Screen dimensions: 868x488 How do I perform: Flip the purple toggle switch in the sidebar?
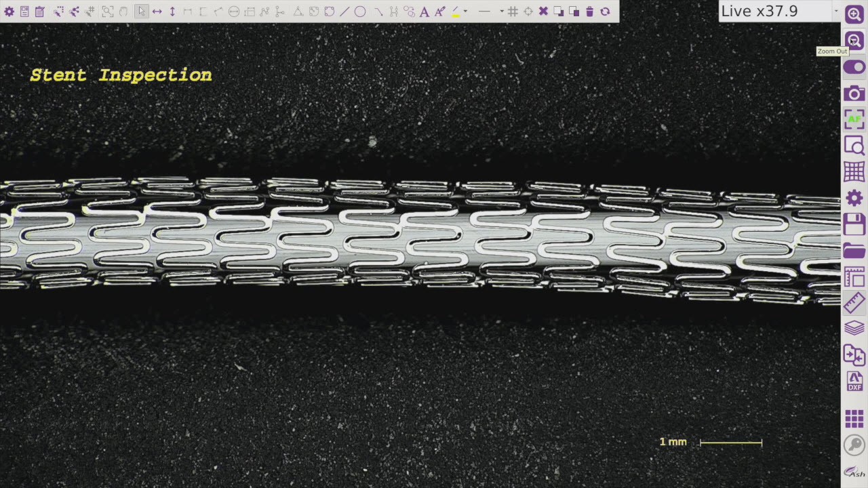click(854, 67)
